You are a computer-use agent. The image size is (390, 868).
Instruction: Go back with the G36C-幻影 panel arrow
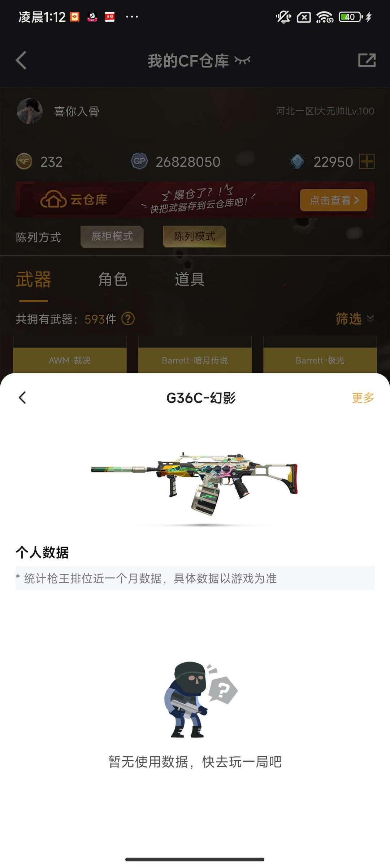pyautogui.click(x=22, y=398)
